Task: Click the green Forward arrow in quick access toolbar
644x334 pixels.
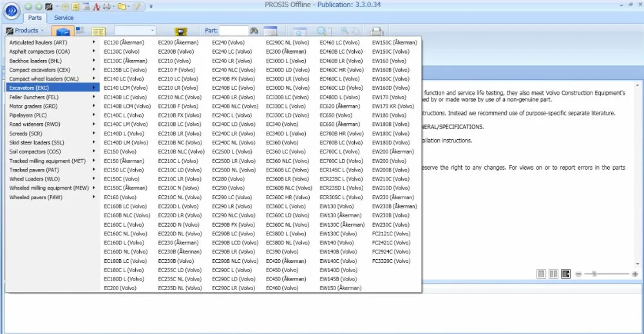Action: pyautogui.click(x=38, y=6)
